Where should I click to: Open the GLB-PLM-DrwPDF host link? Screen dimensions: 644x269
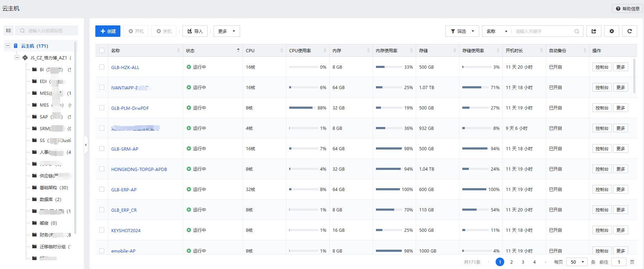pos(130,108)
